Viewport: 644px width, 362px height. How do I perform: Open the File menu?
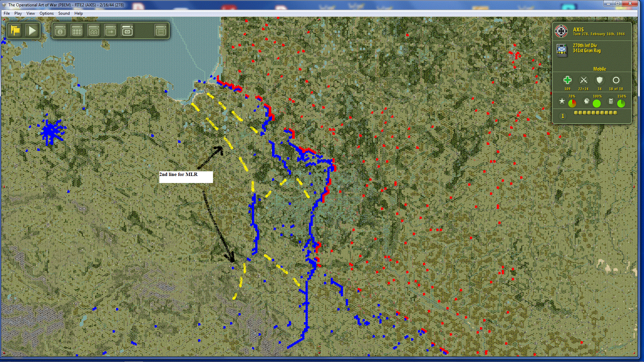7,13
